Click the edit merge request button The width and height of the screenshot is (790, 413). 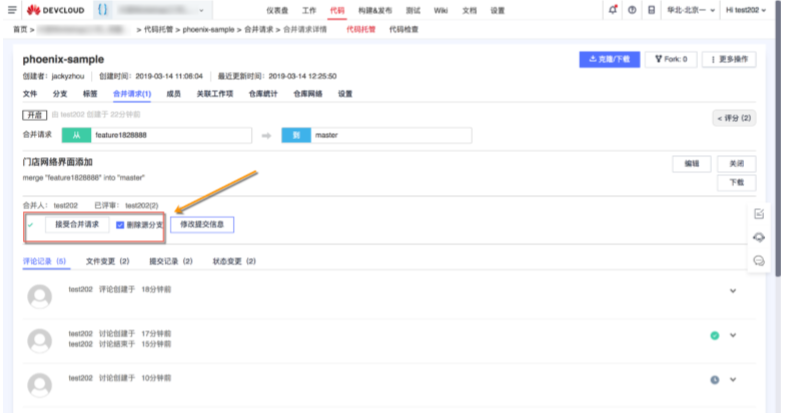point(692,164)
